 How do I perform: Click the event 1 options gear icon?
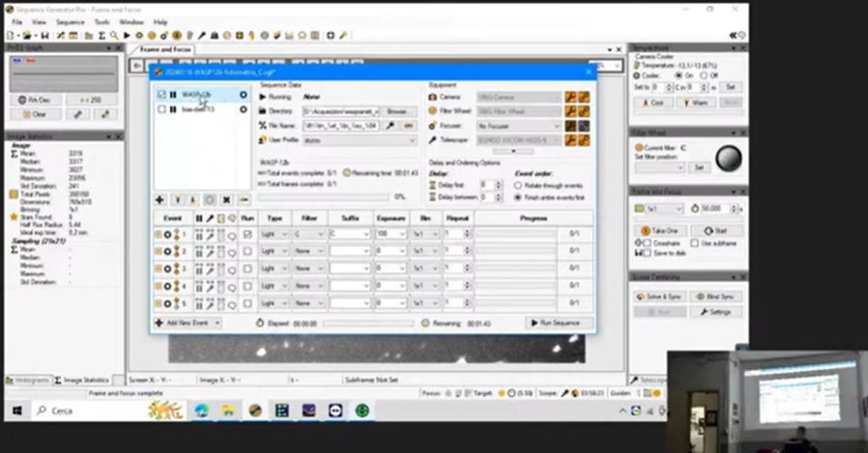coord(167,235)
